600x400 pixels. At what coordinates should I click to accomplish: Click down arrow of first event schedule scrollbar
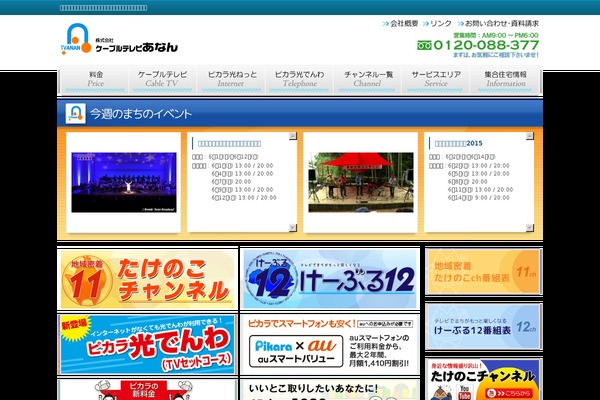(x=293, y=227)
